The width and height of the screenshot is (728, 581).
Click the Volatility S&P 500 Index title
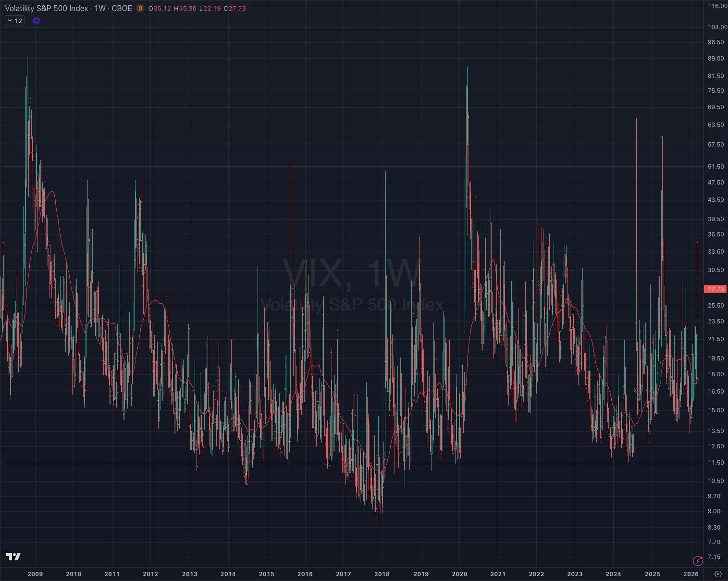tap(47, 8)
